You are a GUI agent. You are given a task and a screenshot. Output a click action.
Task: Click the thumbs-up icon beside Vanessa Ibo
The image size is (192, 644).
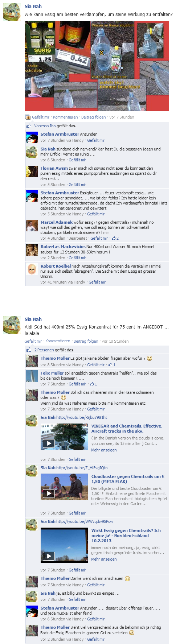29,126
